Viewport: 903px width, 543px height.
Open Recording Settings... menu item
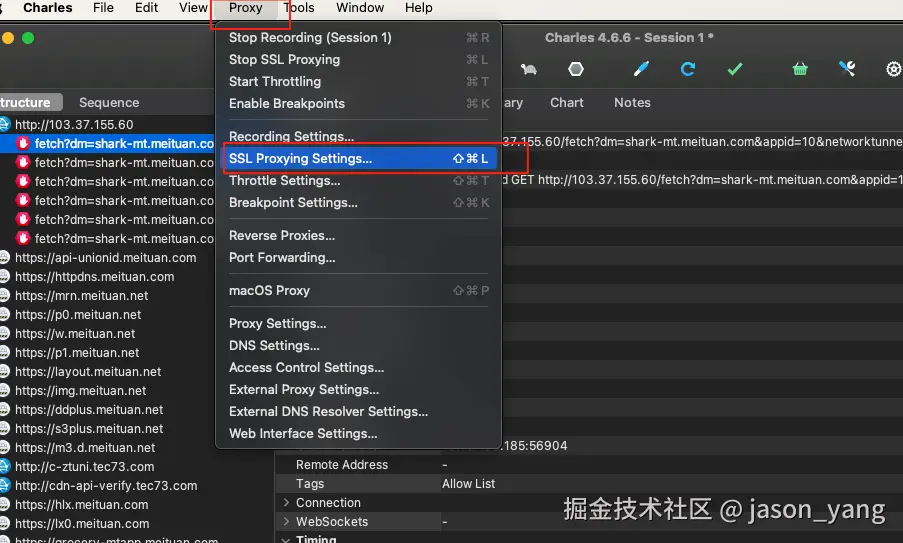click(358, 136)
